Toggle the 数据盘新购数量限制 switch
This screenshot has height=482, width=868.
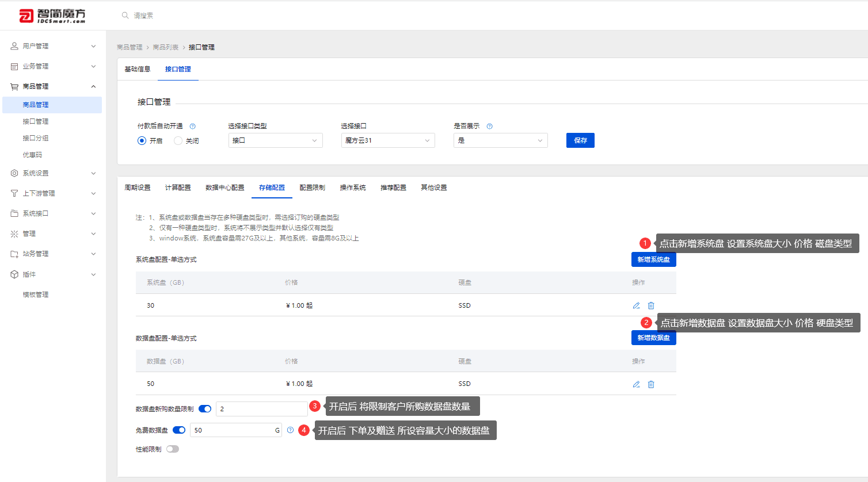[x=205, y=409]
